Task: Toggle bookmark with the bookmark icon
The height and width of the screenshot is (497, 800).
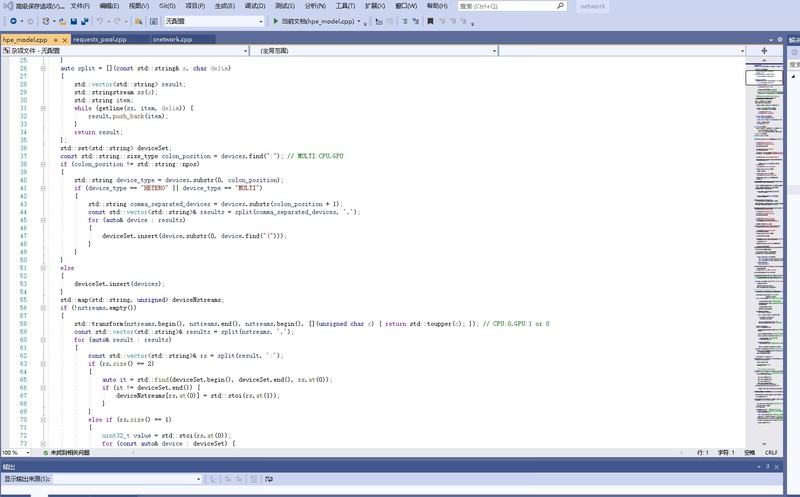Action: (x=430, y=21)
